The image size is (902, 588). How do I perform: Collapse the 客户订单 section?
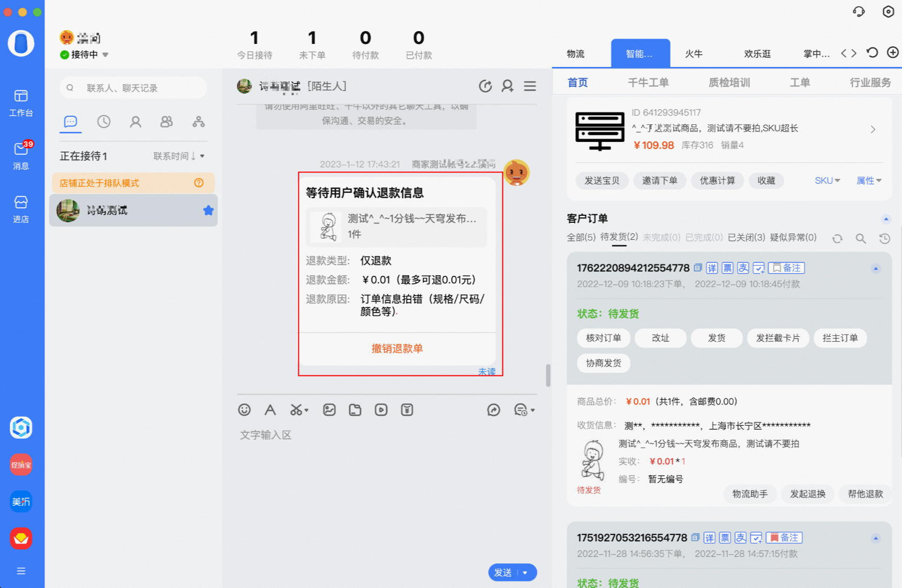pyautogui.click(x=886, y=218)
